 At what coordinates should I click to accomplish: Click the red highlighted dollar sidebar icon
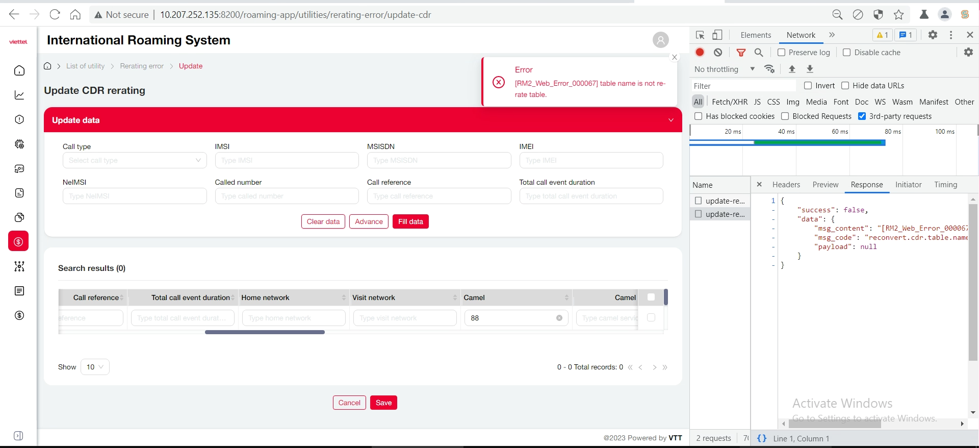18,241
